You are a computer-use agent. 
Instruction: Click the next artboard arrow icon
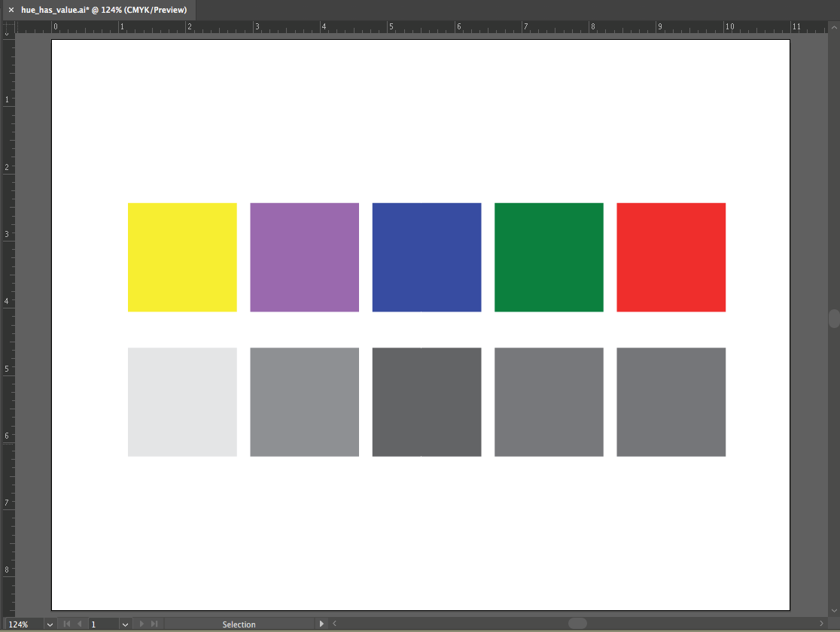[142, 624]
